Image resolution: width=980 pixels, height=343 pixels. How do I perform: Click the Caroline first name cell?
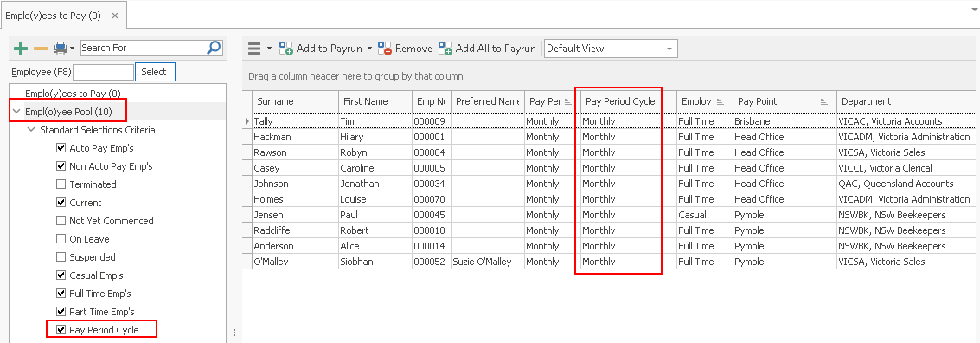click(375, 168)
